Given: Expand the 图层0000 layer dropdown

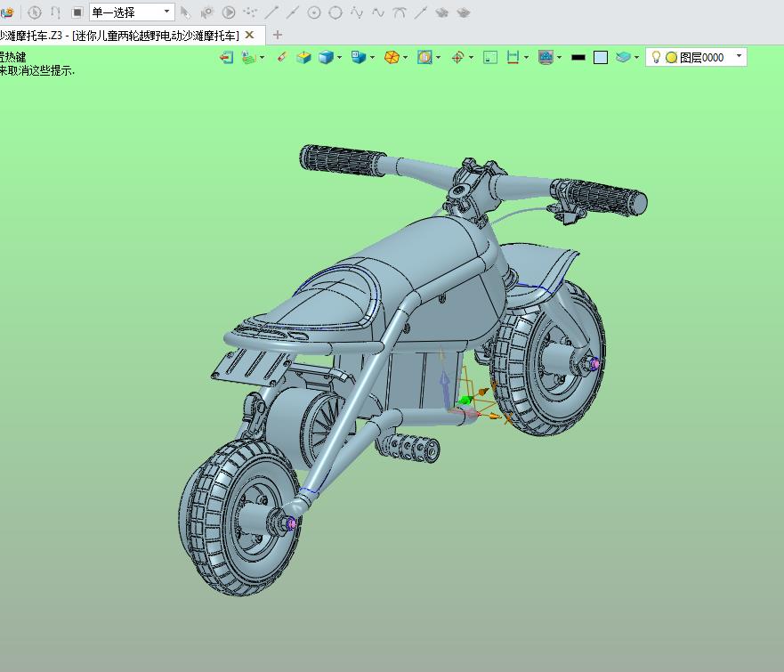Looking at the screenshot, I should [x=739, y=56].
